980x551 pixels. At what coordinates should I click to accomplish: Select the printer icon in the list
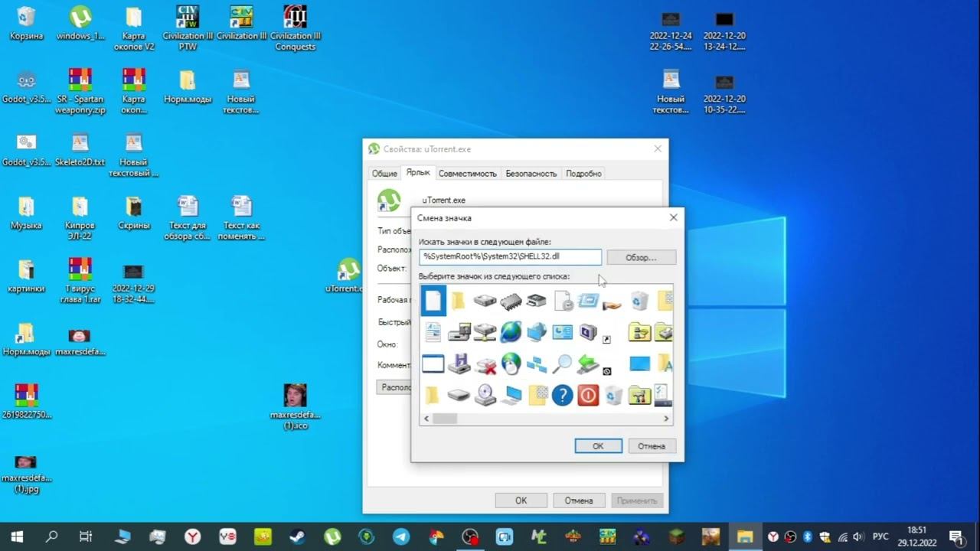(536, 301)
